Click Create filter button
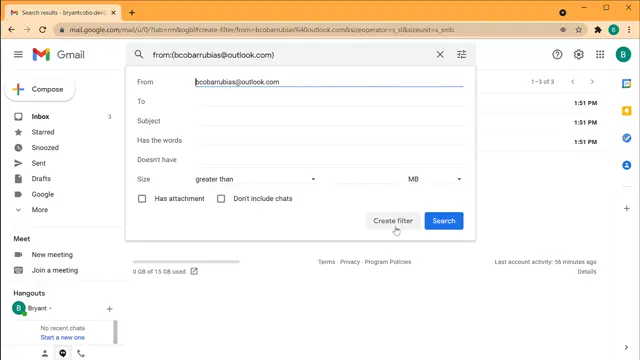 pyautogui.click(x=393, y=221)
